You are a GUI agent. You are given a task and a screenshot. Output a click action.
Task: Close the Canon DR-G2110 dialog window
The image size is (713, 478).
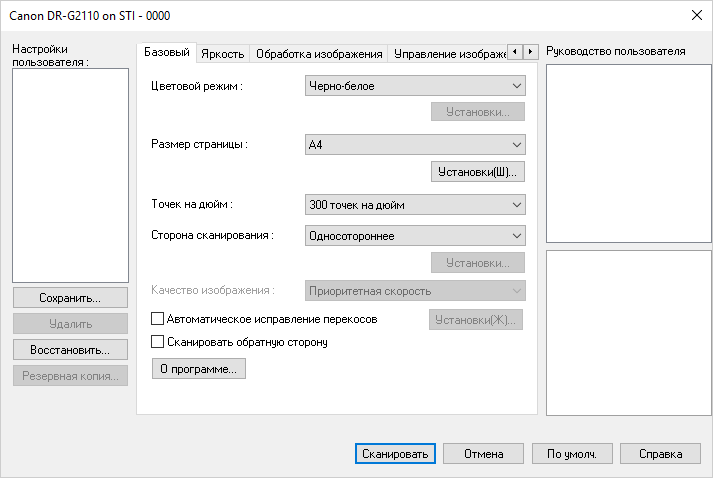coord(696,14)
